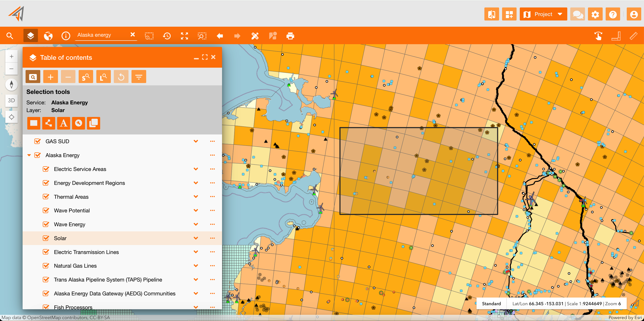Clear the Alaska energy search text
Viewport: 644px width, 321px height.
click(x=133, y=35)
